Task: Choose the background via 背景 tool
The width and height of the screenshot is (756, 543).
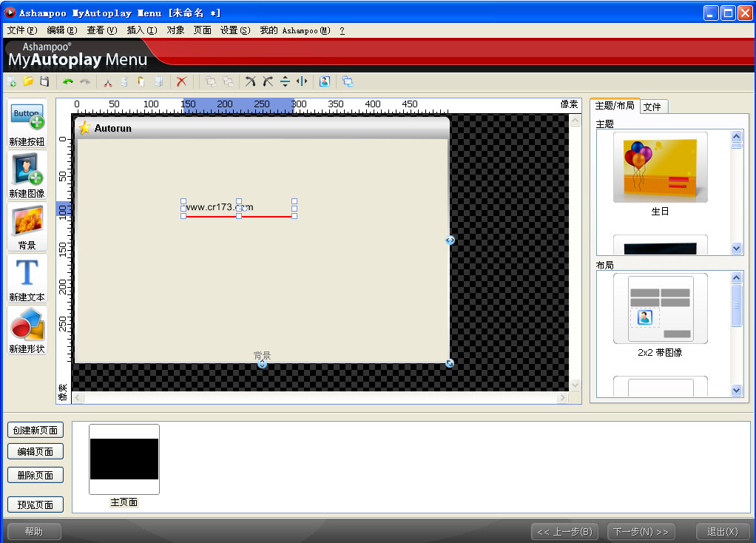Action: (x=27, y=226)
